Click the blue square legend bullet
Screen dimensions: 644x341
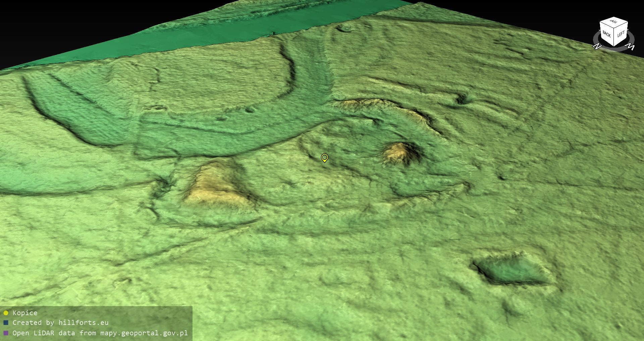6,323
